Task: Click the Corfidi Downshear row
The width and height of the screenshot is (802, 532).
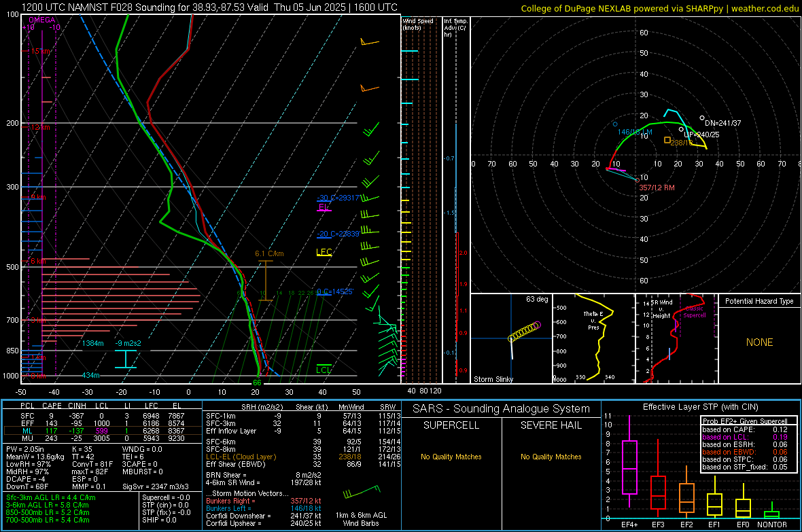Action: tap(264, 516)
